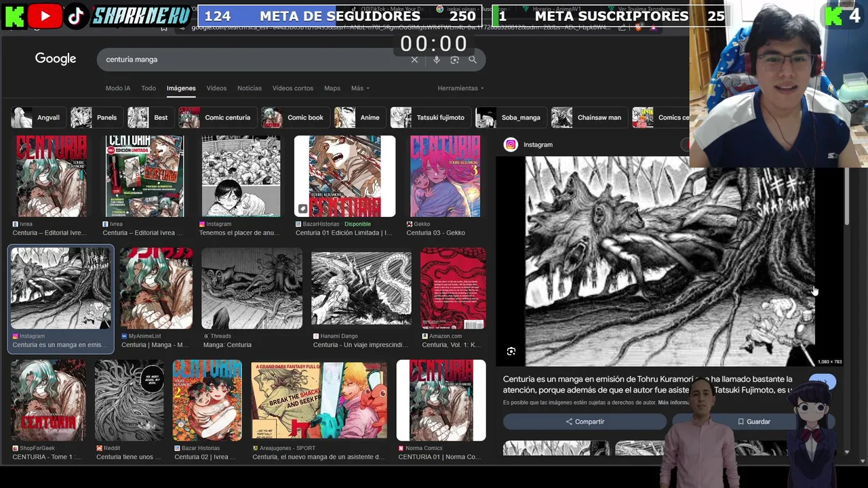Open the Modo IA tab

coord(118,88)
